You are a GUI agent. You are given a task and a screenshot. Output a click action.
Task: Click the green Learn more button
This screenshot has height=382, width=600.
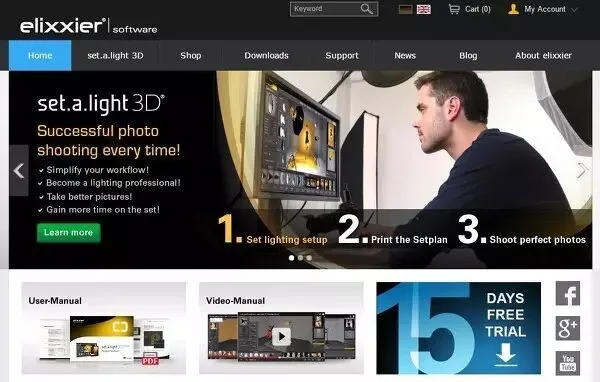68,233
